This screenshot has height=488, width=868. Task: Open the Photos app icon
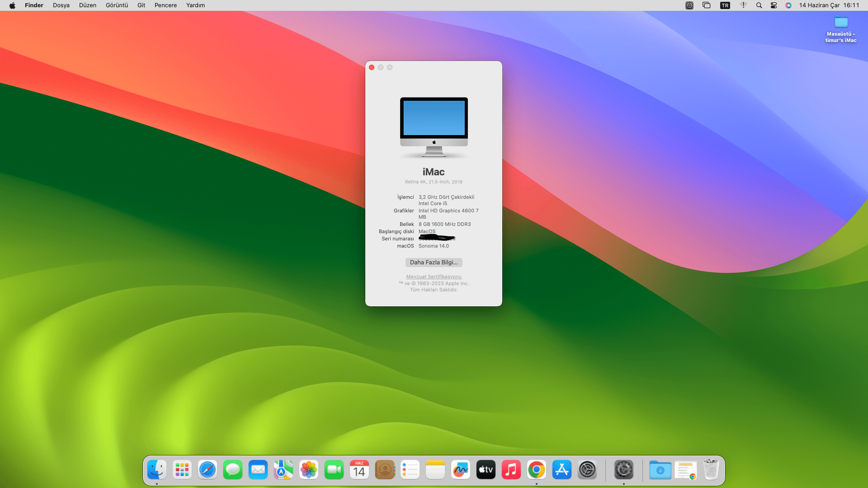click(309, 470)
